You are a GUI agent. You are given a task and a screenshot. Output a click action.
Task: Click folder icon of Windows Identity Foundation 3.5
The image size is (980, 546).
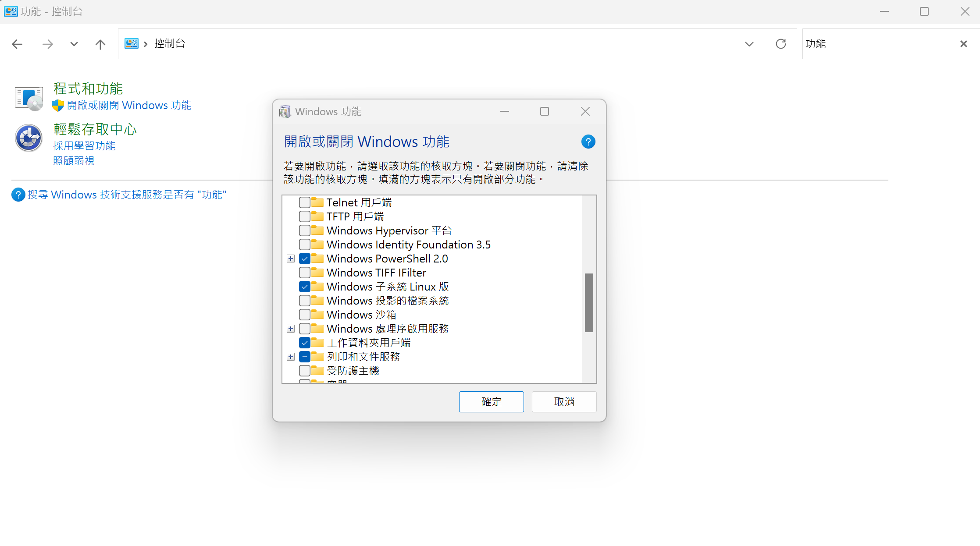[317, 245]
